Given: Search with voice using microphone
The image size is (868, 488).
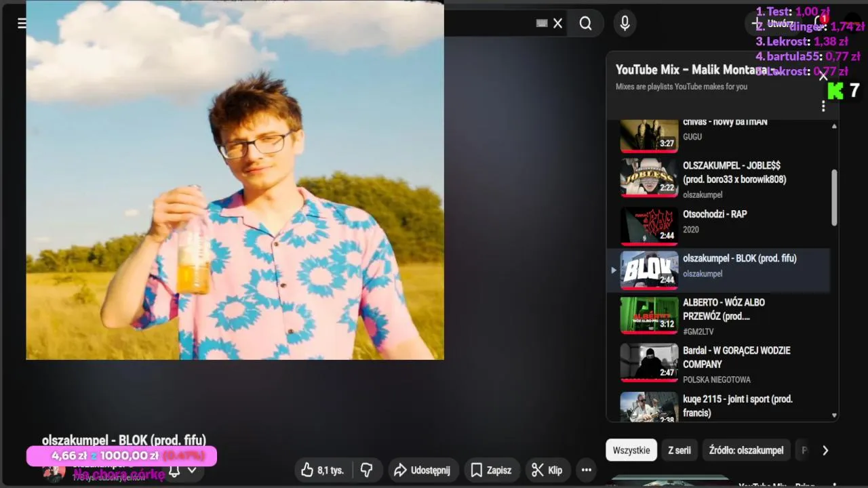Looking at the screenshot, I should pos(625,24).
